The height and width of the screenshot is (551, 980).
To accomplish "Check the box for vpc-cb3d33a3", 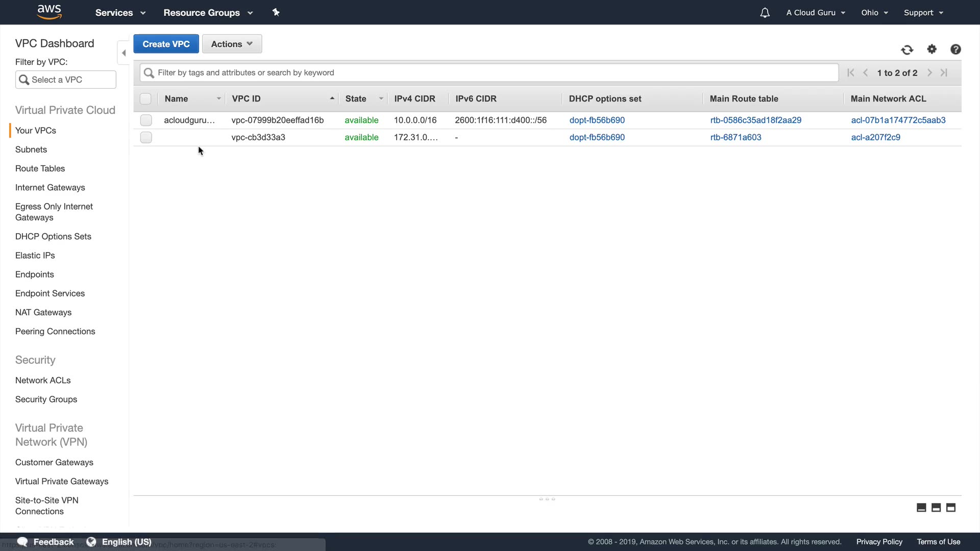I will pyautogui.click(x=146, y=137).
